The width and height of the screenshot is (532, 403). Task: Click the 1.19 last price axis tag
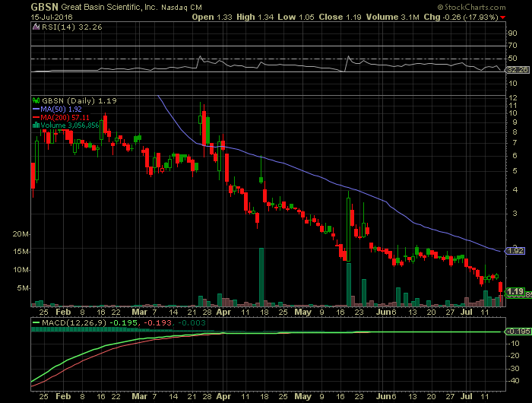[515, 291]
